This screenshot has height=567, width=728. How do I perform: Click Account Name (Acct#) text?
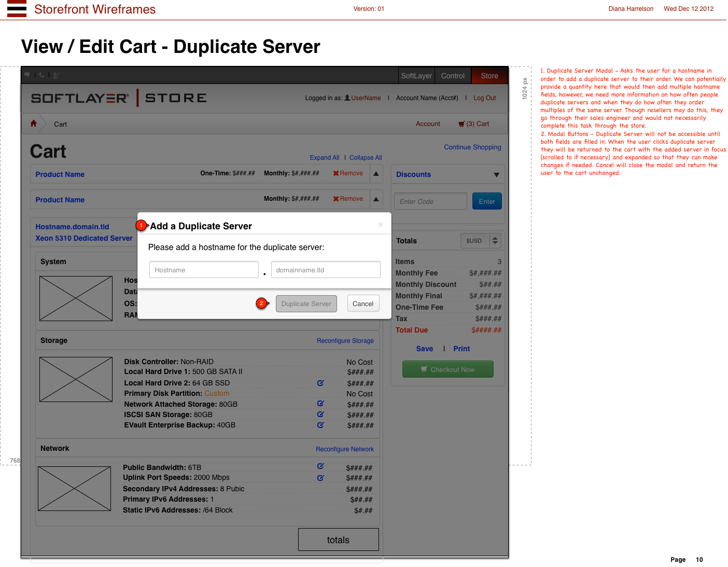click(x=427, y=98)
